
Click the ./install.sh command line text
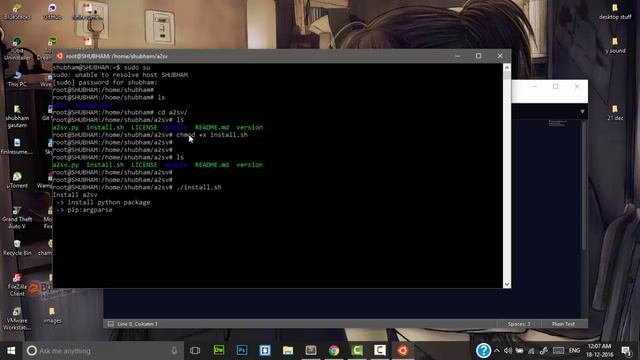[x=199, y=187]
